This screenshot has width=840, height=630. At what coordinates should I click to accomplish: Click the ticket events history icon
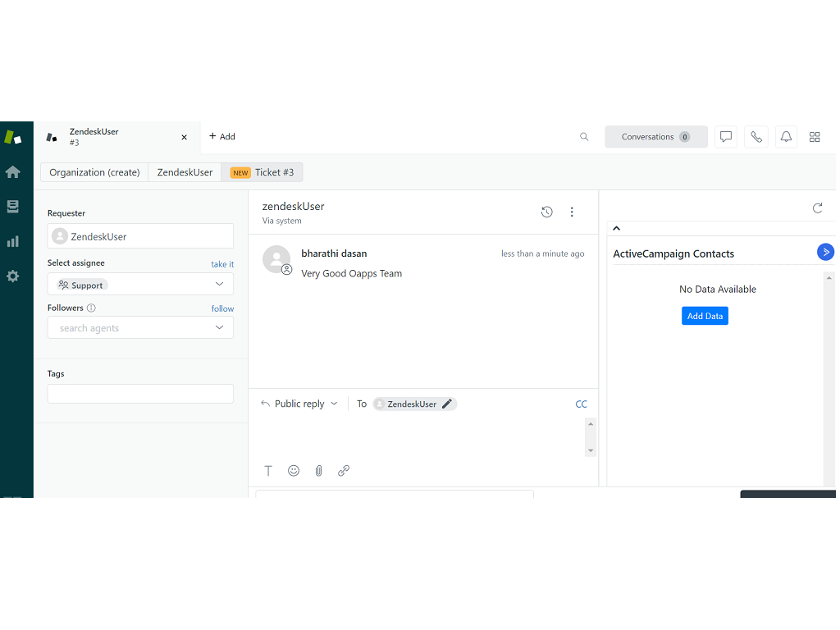coord(547,212)
